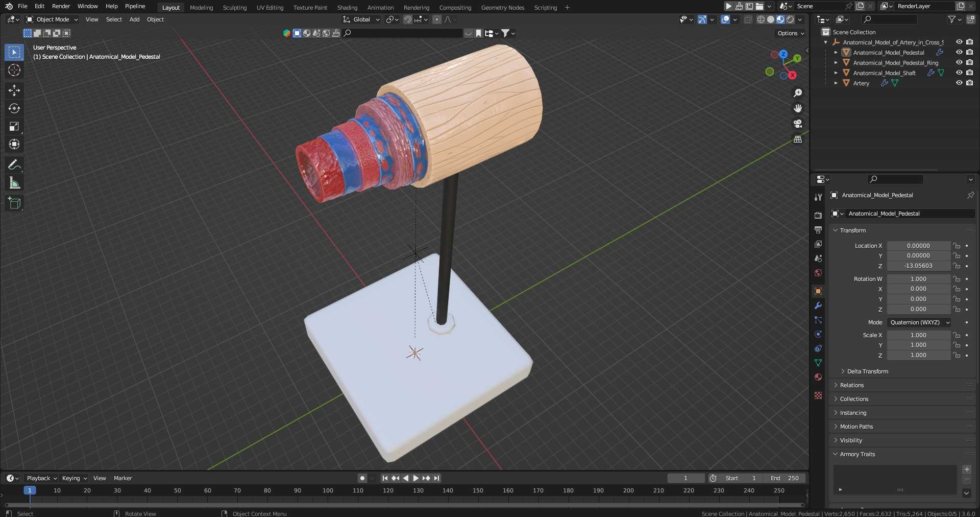Toggle auto keying record button

click(362, 478)
